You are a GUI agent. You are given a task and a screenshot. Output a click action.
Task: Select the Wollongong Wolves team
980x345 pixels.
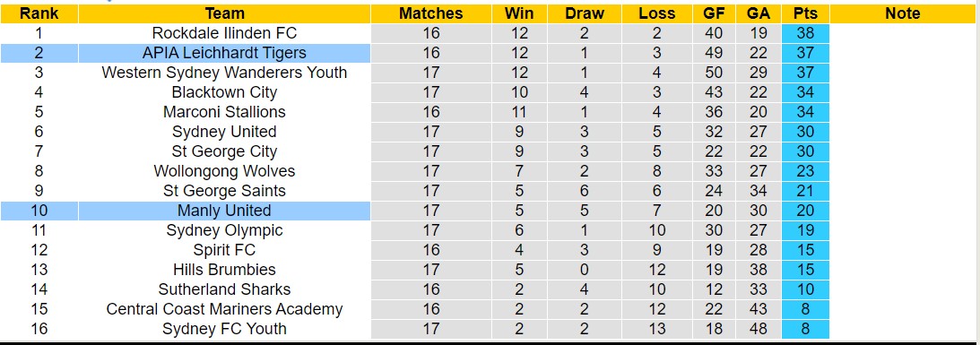pos(224,171)
